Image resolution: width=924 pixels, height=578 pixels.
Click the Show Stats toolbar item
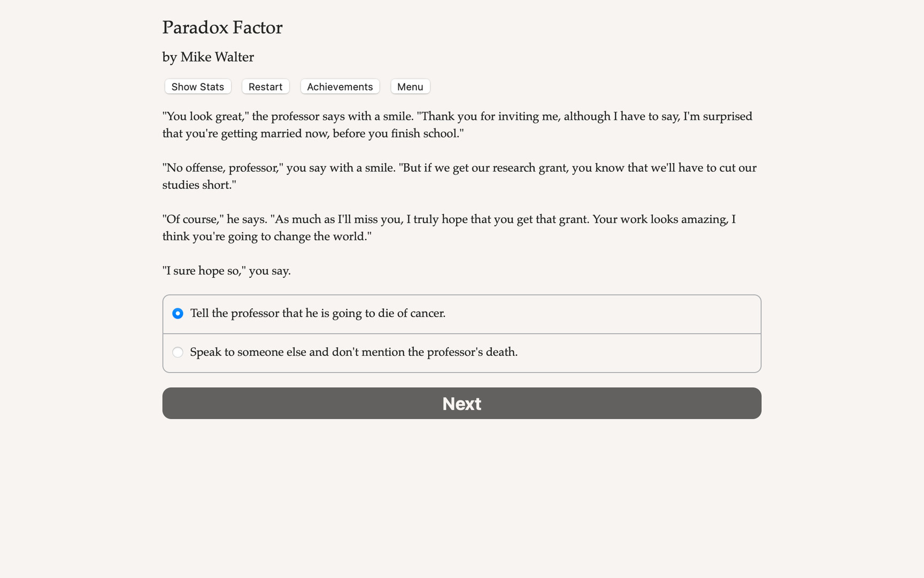tap(197, 86)
